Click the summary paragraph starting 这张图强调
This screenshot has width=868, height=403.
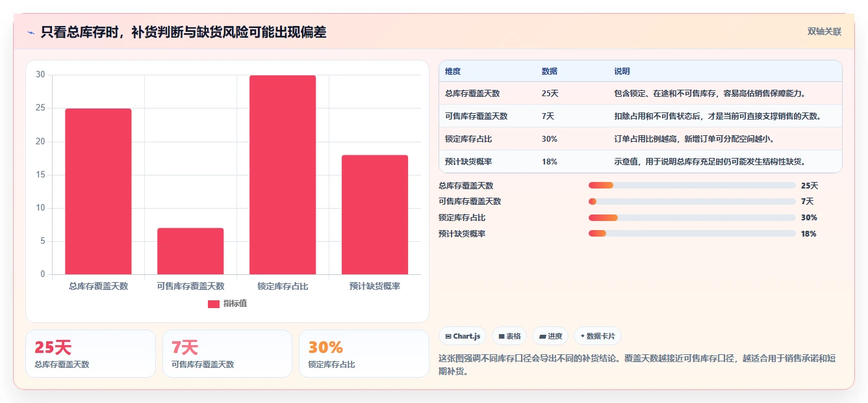[x=637, y=365]
